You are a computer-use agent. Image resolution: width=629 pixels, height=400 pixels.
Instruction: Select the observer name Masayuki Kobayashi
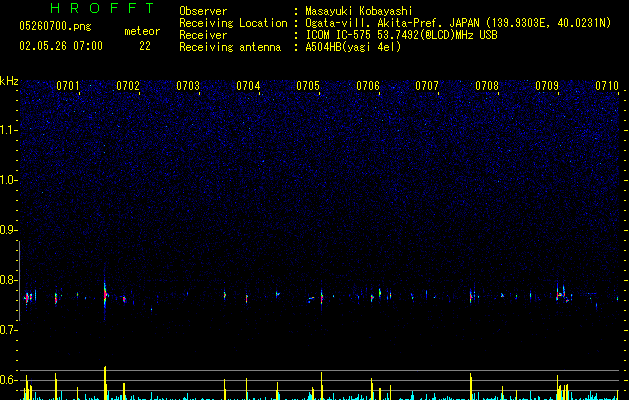click(359, 11)
